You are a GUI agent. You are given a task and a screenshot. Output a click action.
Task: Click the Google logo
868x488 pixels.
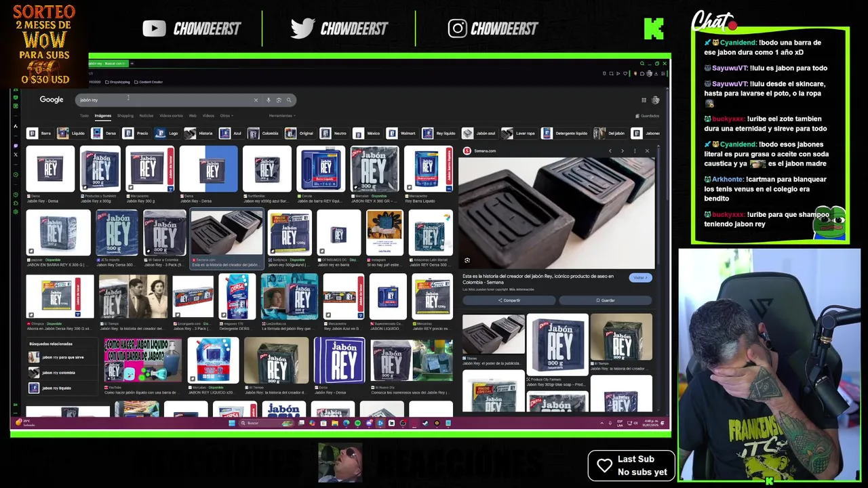coord(52,100)
